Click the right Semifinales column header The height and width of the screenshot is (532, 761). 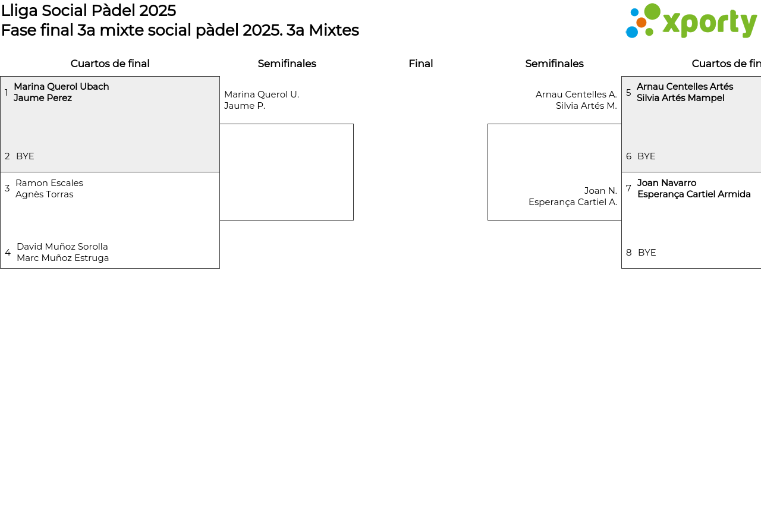point(554,64)
